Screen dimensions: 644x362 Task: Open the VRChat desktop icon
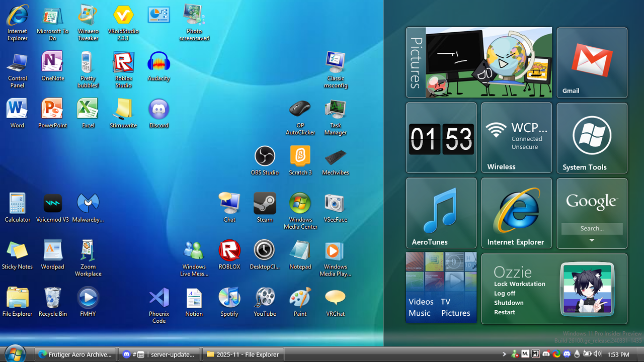tap(336, 302)
